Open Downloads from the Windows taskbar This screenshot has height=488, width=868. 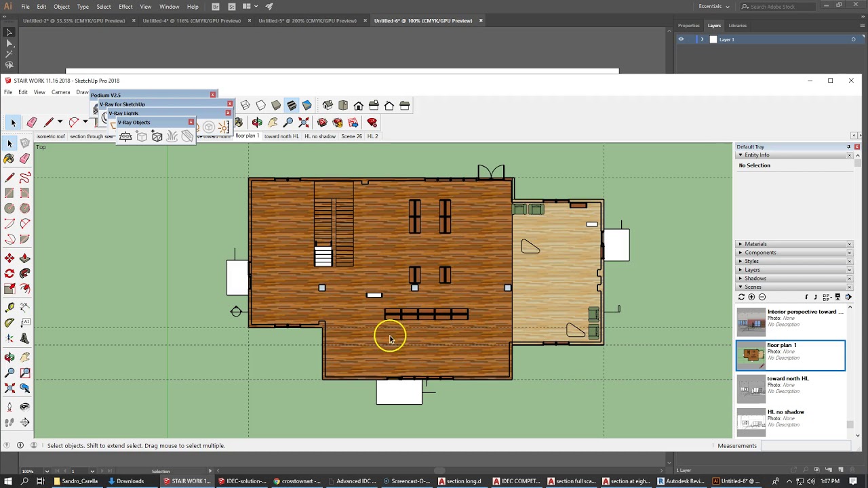(126, 481)
